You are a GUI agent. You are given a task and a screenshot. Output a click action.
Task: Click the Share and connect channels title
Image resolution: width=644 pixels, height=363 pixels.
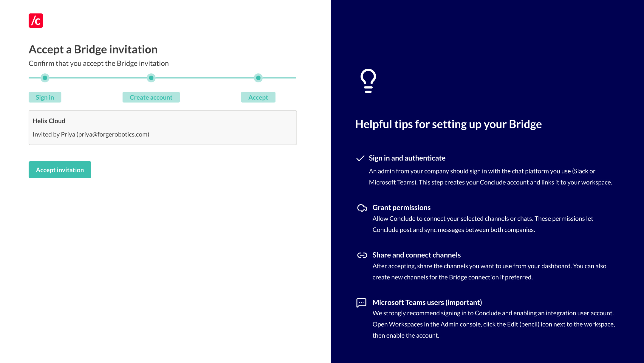coord(417,255)
